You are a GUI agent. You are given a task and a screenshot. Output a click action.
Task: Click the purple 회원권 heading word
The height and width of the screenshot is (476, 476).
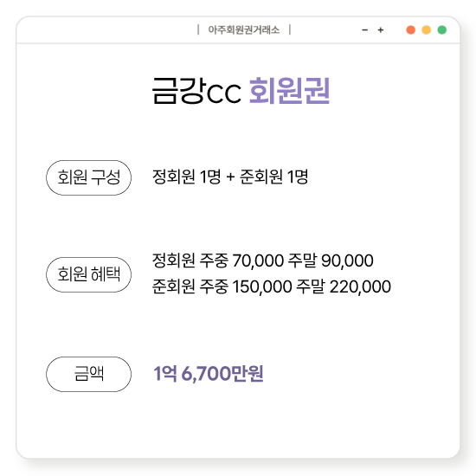click(x=290, y=91)
